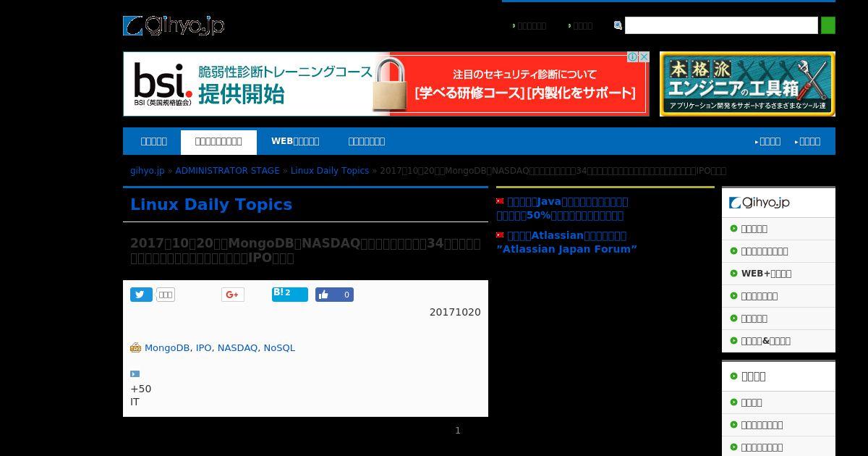Select the small blue arrow icon above +50
This screenshot has height=456, width=868.
(x=135, y=374)
